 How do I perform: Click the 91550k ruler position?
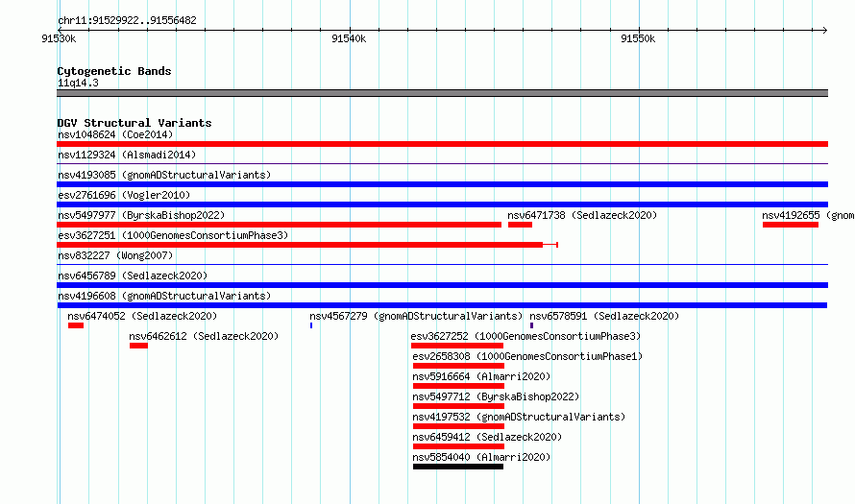tap(638, 38)
